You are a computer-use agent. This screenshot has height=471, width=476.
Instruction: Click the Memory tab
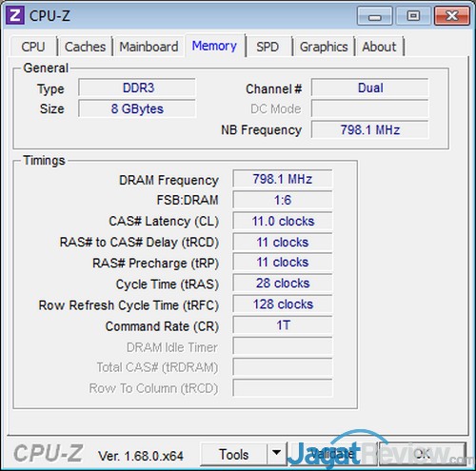pos(214,46)
